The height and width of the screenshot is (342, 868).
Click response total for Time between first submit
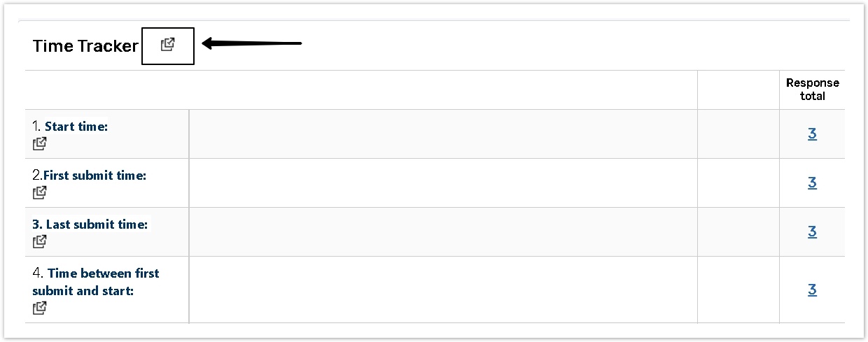812,290
